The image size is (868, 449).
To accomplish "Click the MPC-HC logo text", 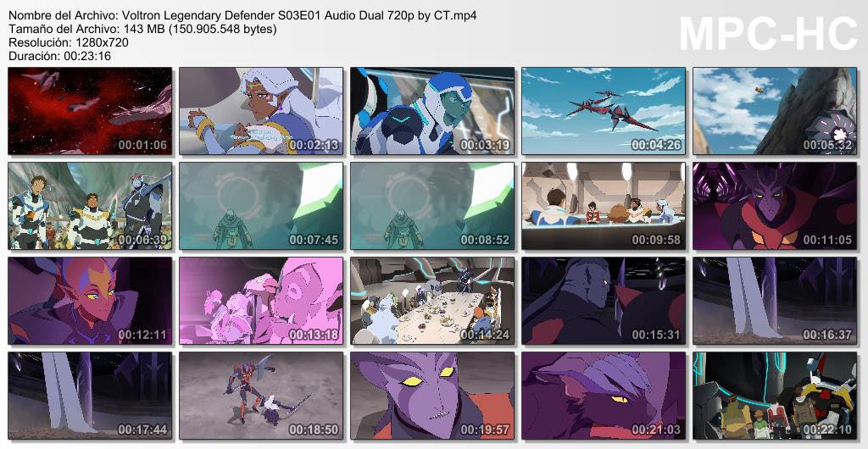I will point(768,34).
